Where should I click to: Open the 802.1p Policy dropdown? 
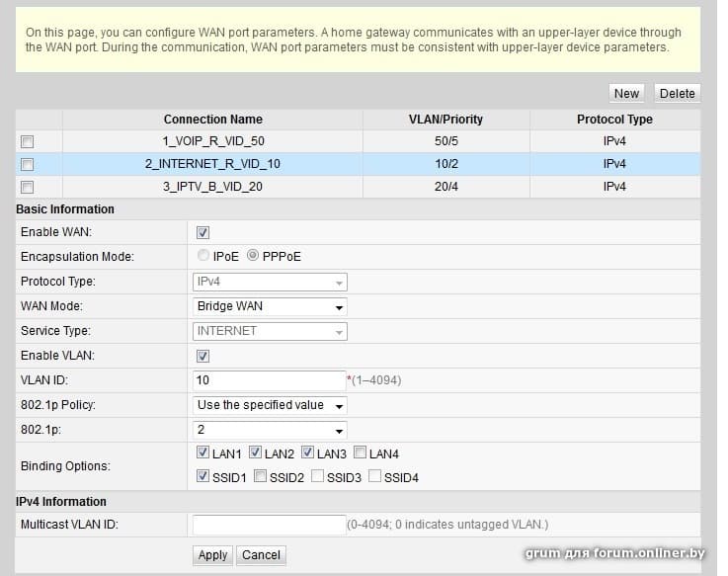(x=270, y=405)
